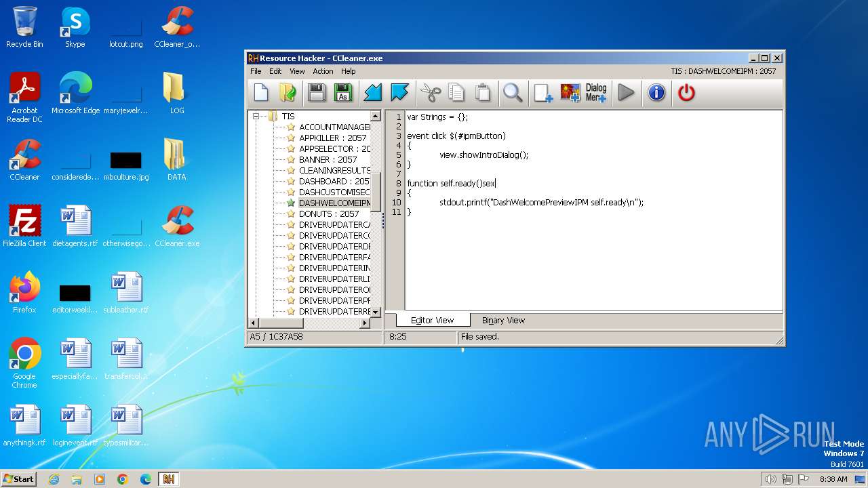The image size is (868, 488).
Task: Select the ACCOUNTMANAGE tree item
Action: click(x=334, y=127)
